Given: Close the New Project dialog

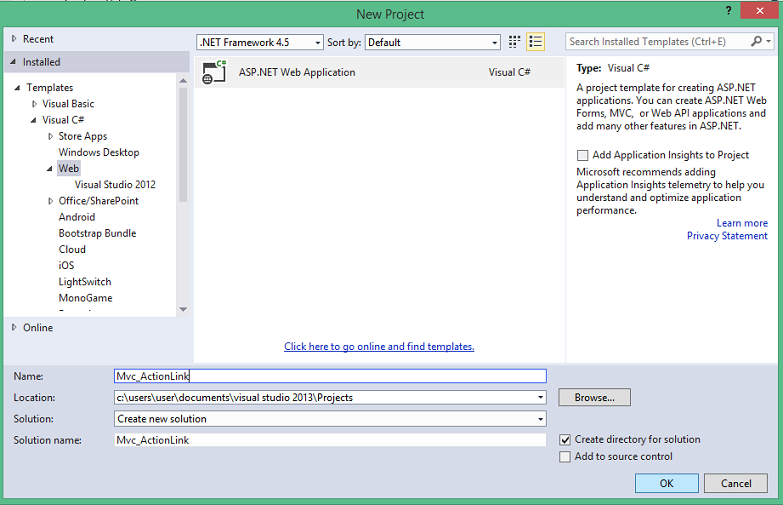Looking at the screenshot, I should [760, 10].
